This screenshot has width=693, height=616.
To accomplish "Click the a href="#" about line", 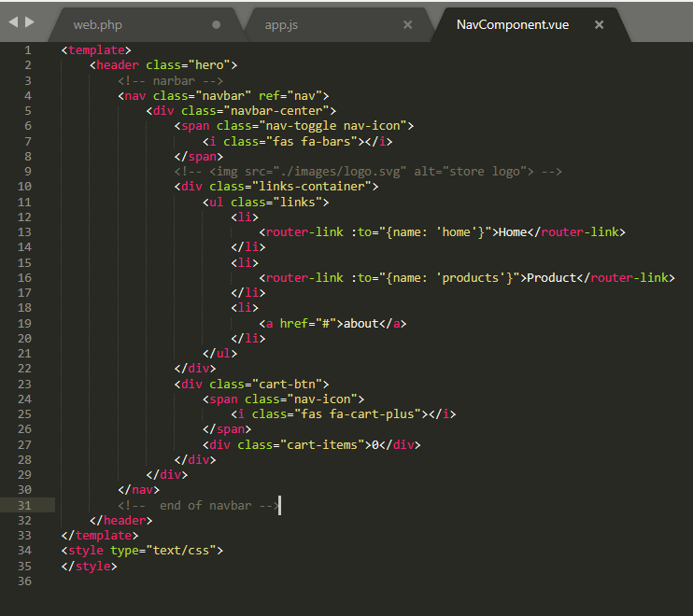I will pyautogui.click(x=332, y=324).
